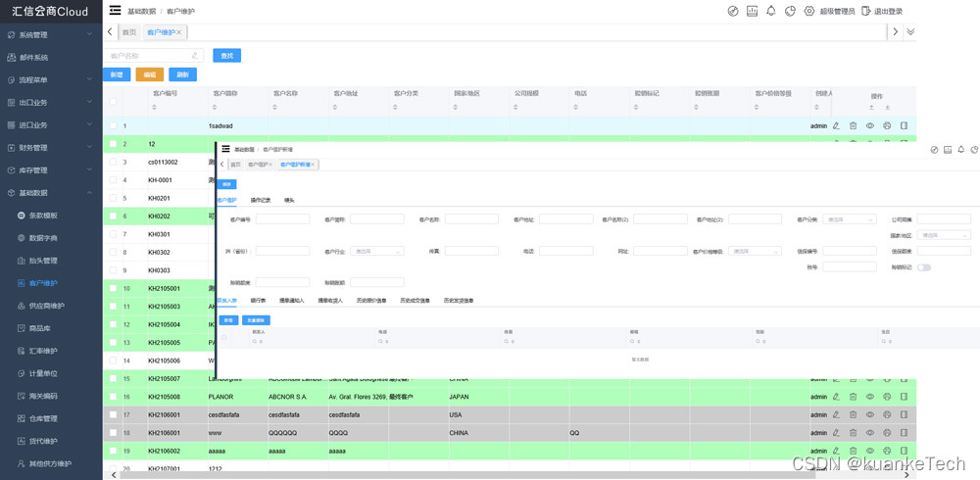Screen dimensions: 980x480
Task: Collapse sidebar via main hamburger menu icon
Action: click(115, 11)
